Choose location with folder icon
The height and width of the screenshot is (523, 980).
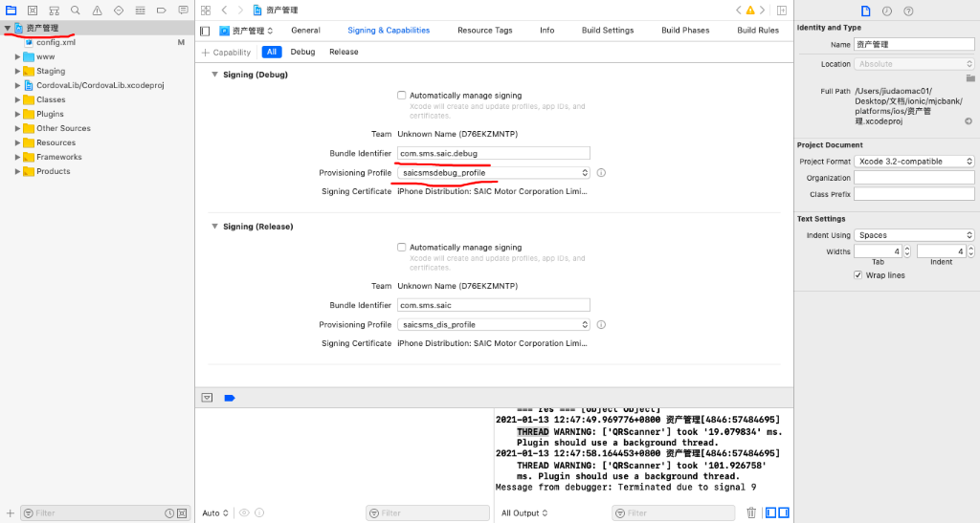(x=970, y=78)
